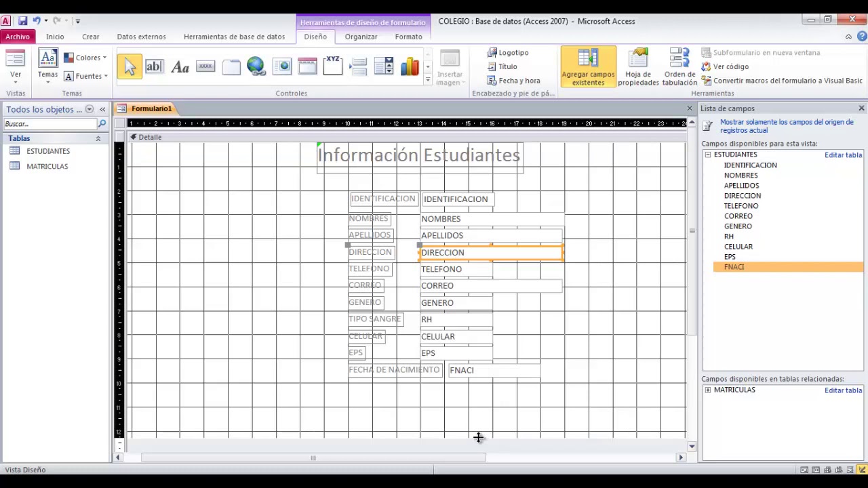Switch to Form view in status bar
Image resolution: width=868 pixels, height=488 pixels.
(x=804, y=470)
